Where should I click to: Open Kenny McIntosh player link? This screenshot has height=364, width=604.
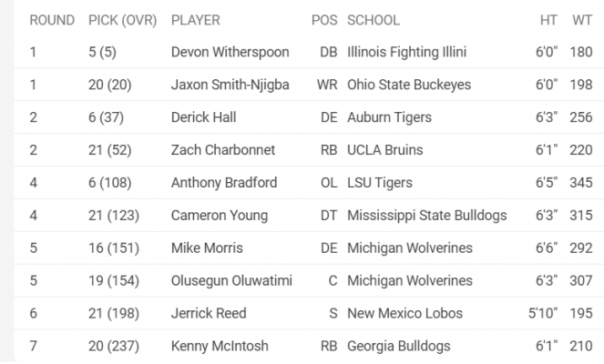(x=220, y=346)
